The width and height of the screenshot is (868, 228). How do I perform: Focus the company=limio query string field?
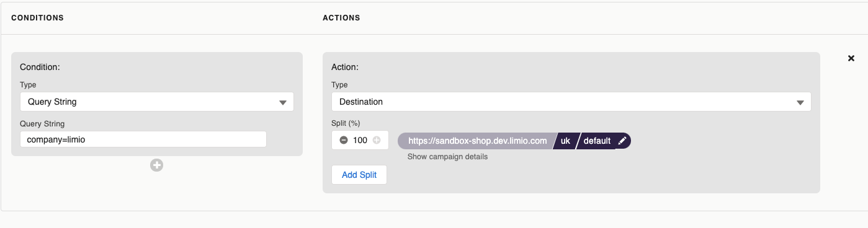(143, 139)
